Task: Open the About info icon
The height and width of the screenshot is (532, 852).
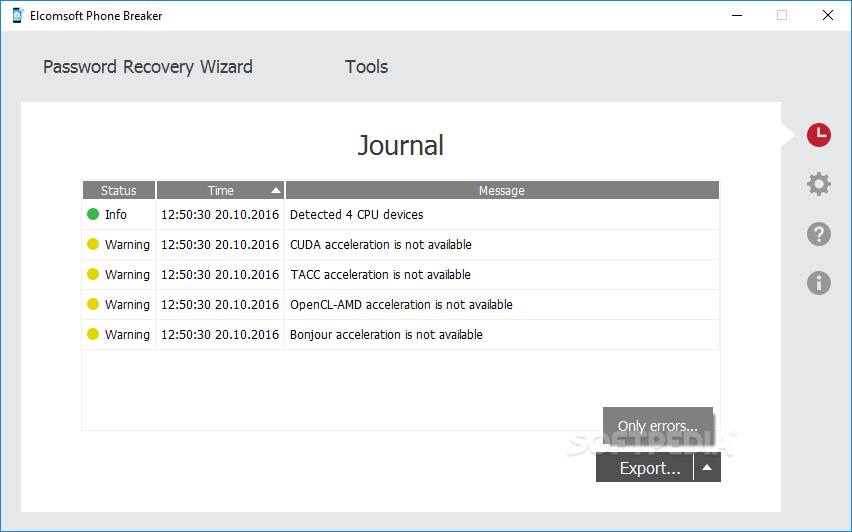Action: (x=818, y=283)
